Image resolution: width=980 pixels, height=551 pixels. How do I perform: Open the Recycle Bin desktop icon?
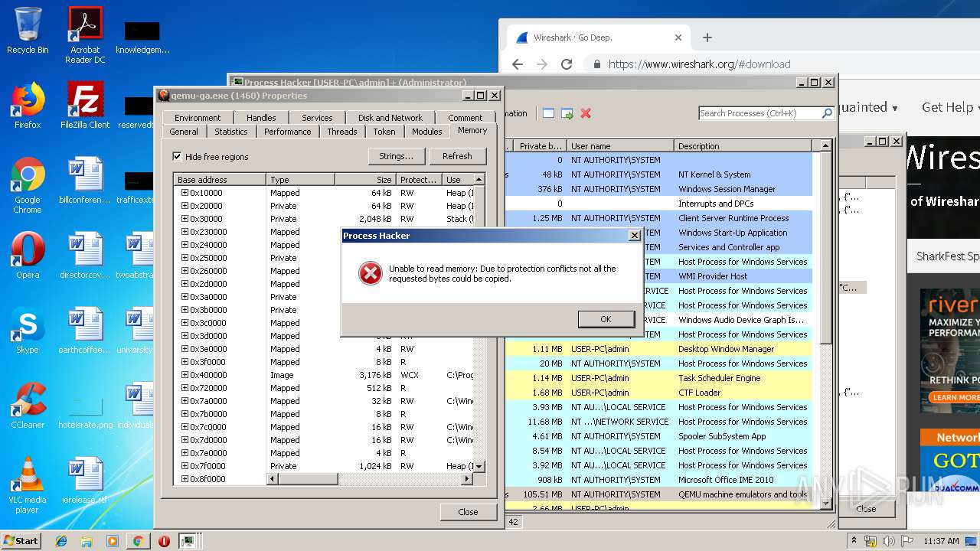(x=28, y=31)
